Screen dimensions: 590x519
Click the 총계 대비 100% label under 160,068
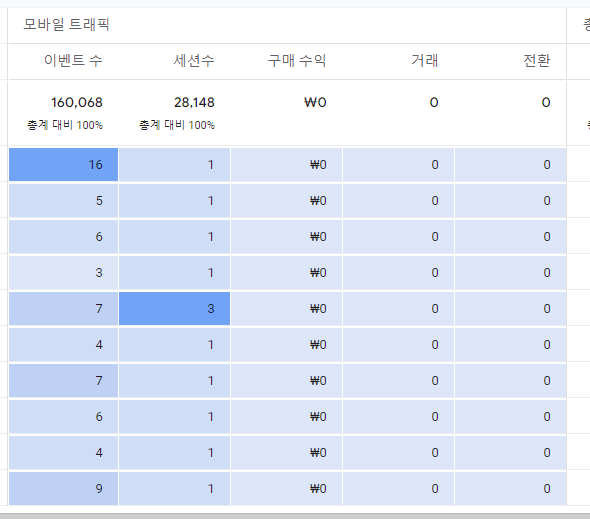[x=65, y=125]
